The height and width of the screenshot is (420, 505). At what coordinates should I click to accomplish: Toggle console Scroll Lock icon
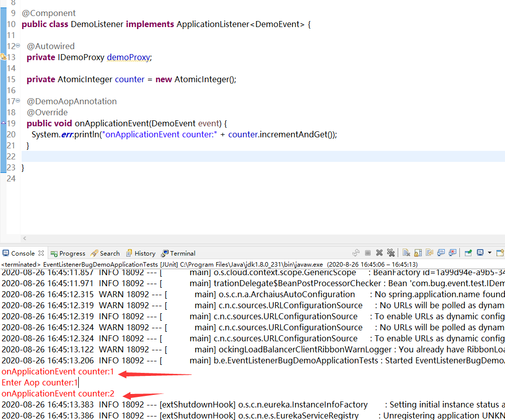coord(418,253)
